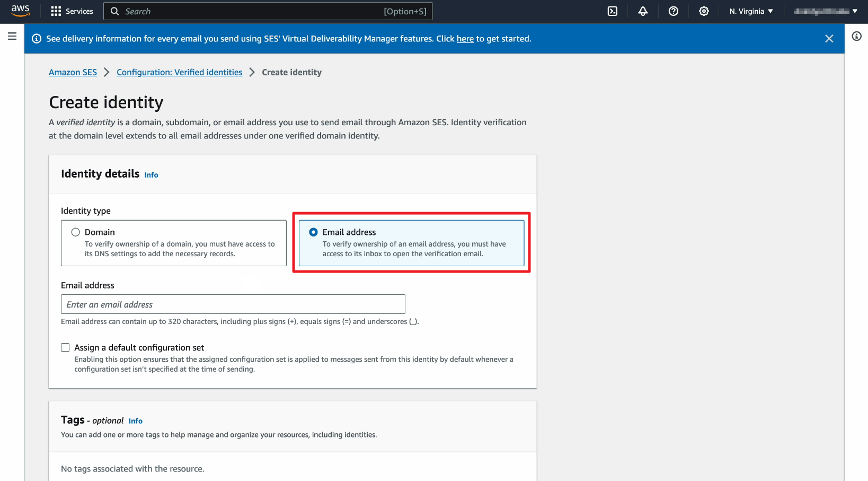Open the settings gear icon
Viewport: 868px width, 481px height.
click(x=703, y=11)
